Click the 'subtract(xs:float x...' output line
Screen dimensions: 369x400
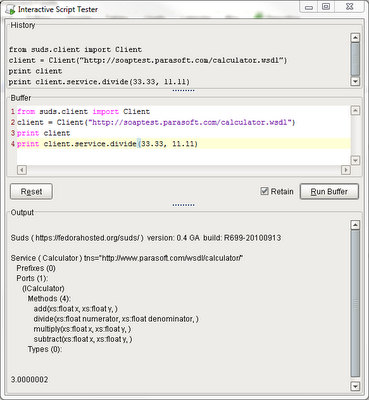83,339
